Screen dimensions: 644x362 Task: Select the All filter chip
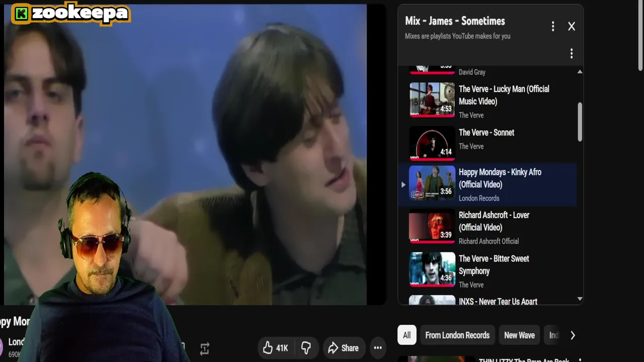tap(407, 335)
